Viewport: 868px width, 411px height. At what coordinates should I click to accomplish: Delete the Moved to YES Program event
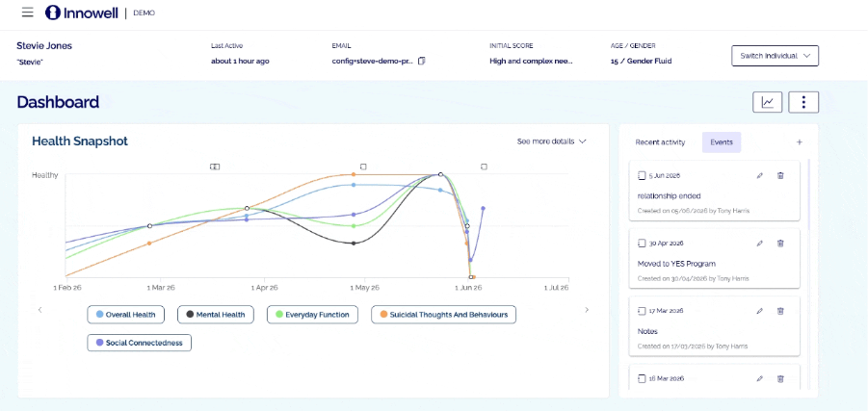780,244
